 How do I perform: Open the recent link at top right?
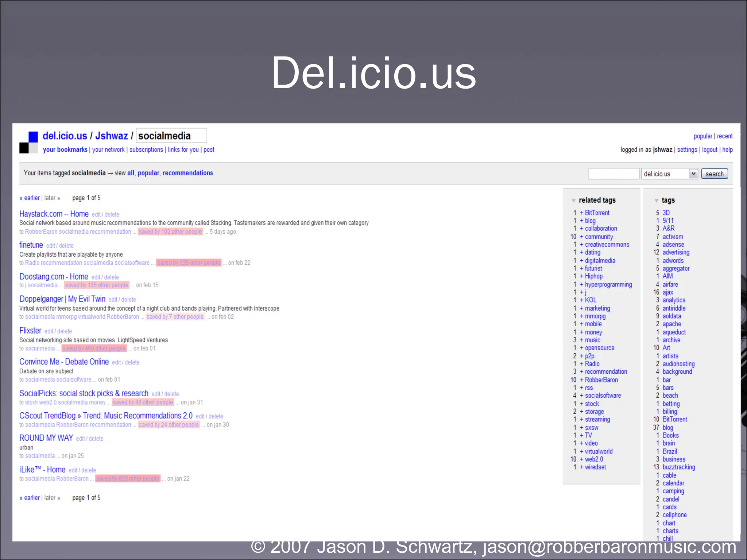pos(725,136)
